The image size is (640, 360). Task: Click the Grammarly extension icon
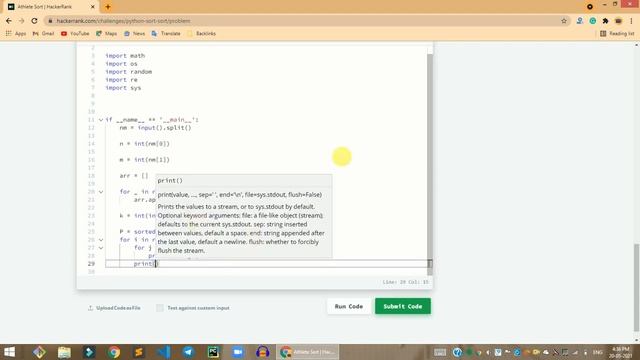pos(593,21)
